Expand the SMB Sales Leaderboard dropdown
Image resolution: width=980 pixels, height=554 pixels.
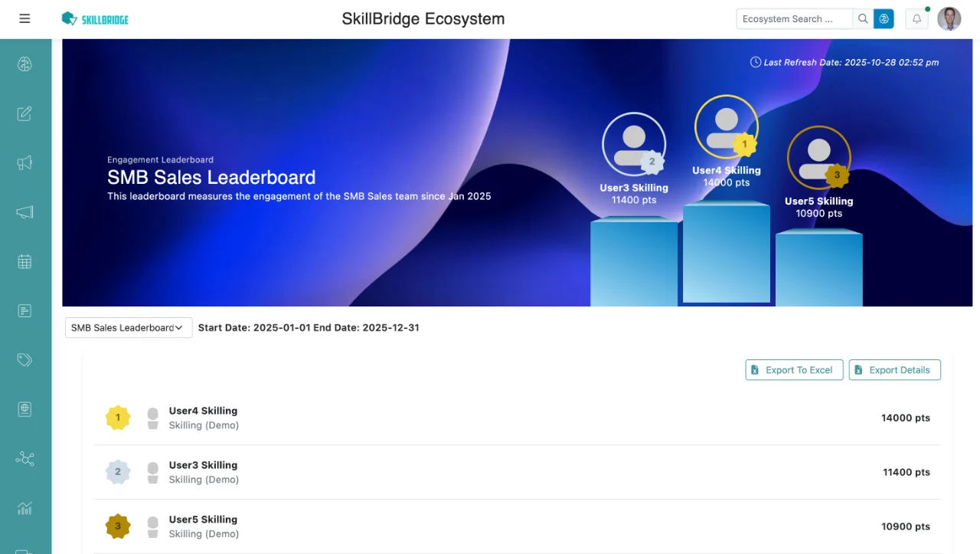tap(128, 328)
